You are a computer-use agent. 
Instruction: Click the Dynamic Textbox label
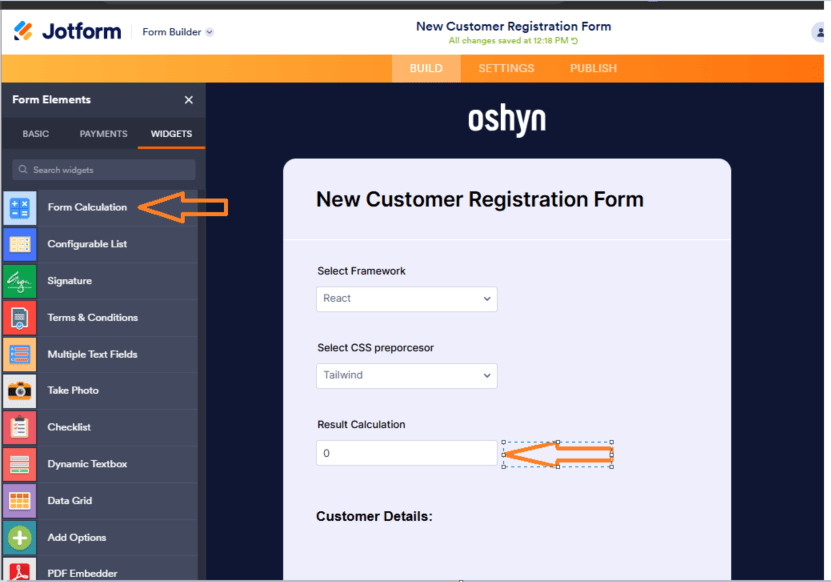(87, 464)
